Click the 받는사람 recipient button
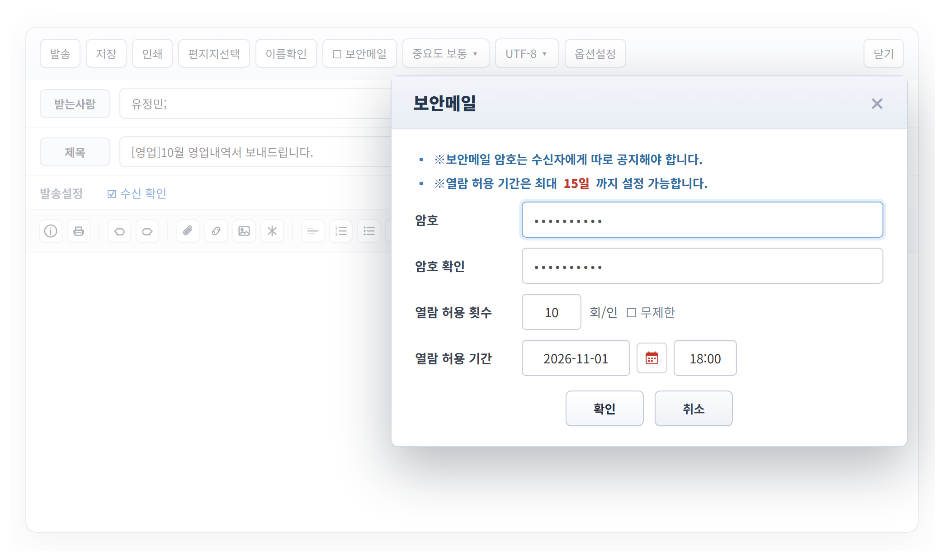Image resolution: width=944 pixels, height=560 pixels. 75,104
